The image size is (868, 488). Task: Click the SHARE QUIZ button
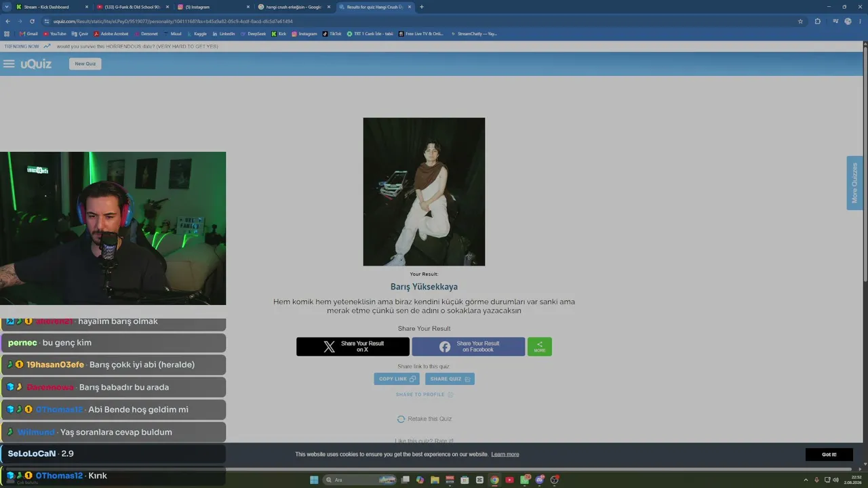click(x=450, y=379)
